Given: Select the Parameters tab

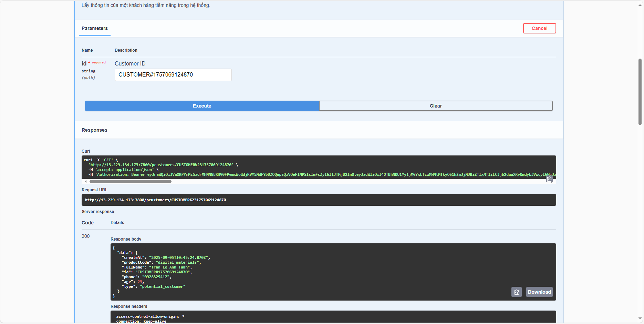Looking at the screenshot, I should click(95, 28).
